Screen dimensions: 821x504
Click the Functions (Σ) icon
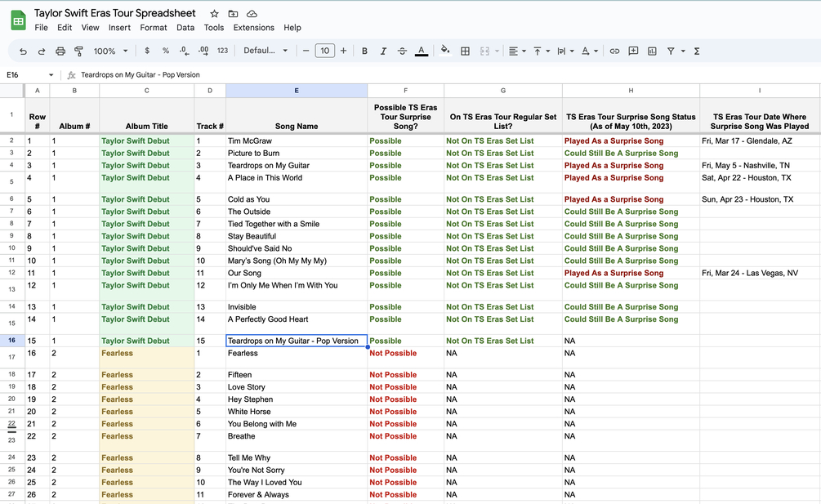pyautogui.click(x=696, y=51)
